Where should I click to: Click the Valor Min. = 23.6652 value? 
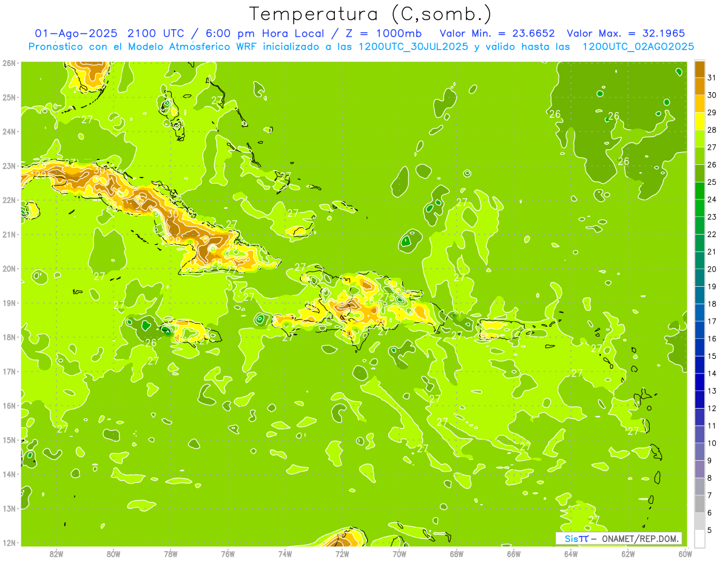tap(497, 33)
